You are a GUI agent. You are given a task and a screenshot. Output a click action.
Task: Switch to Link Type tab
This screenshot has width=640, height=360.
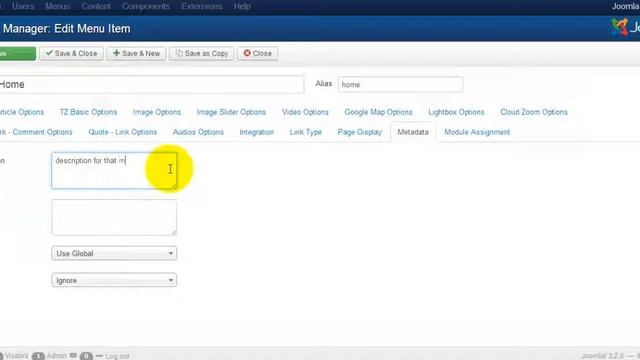point(306,132)
